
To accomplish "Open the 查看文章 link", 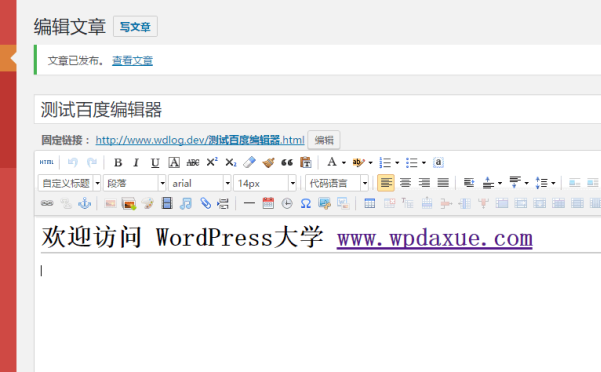I will pyautogui.click(x=132, y=61).
